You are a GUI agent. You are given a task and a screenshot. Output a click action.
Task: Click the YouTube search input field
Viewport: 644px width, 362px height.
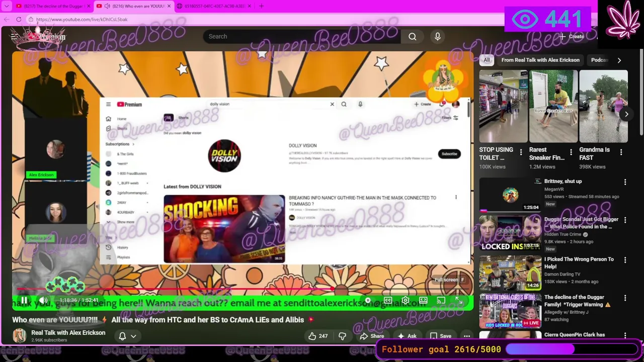point(302,36)
